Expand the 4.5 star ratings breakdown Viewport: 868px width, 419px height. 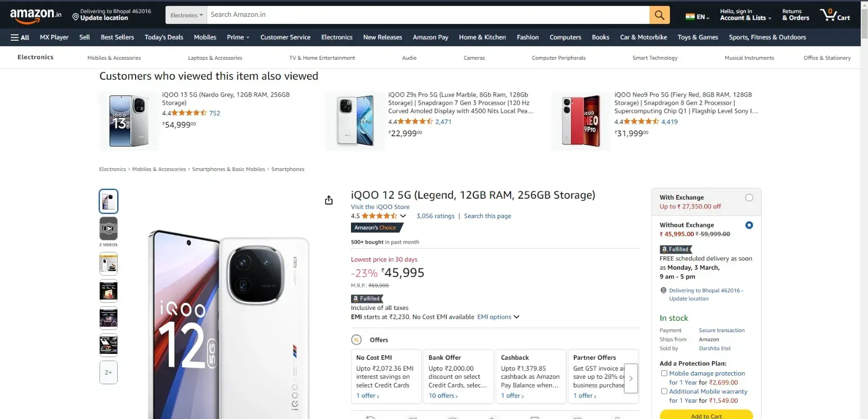tap(403, 215)
